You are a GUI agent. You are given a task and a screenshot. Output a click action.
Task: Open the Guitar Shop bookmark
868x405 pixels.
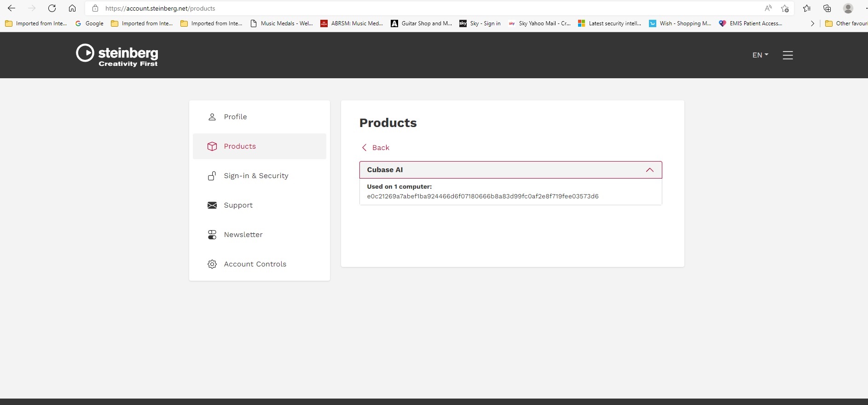pyautogui.click(x=422, y=23)
